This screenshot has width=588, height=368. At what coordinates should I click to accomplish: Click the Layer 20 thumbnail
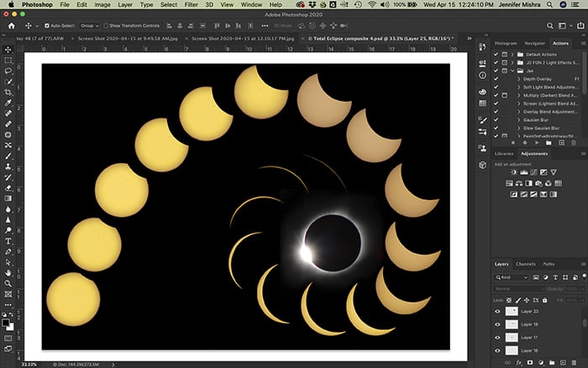pyautogui.click(x=512, y=312)
